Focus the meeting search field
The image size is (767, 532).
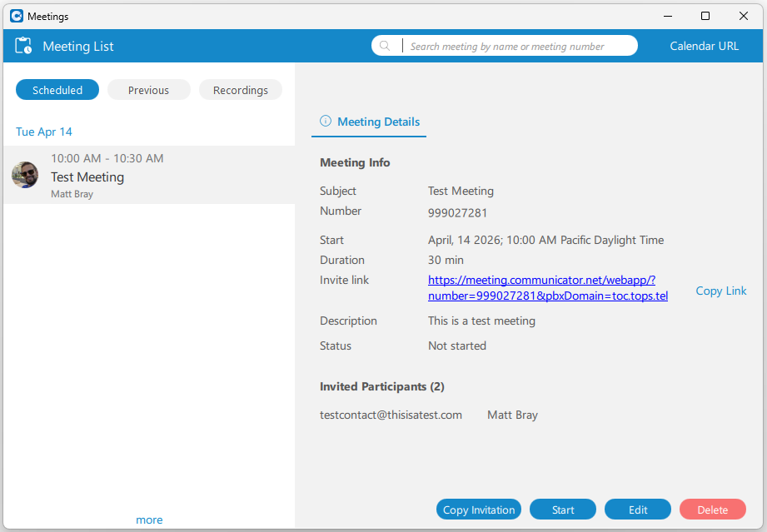pos(516,46)
